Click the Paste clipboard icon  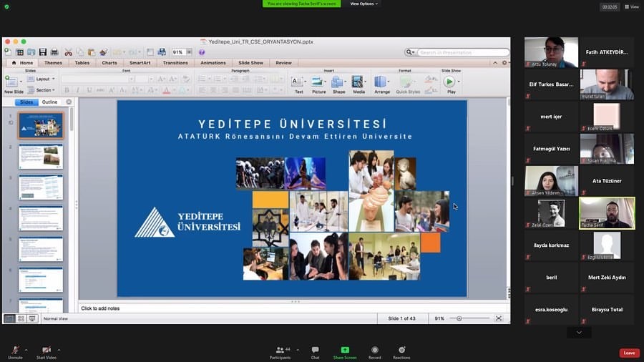tap(91, 52)
